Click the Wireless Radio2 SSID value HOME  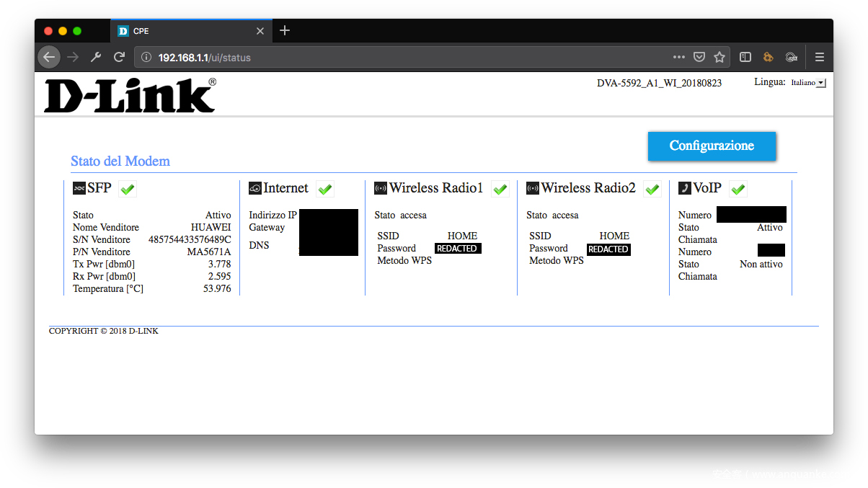(x=614, y=236)
